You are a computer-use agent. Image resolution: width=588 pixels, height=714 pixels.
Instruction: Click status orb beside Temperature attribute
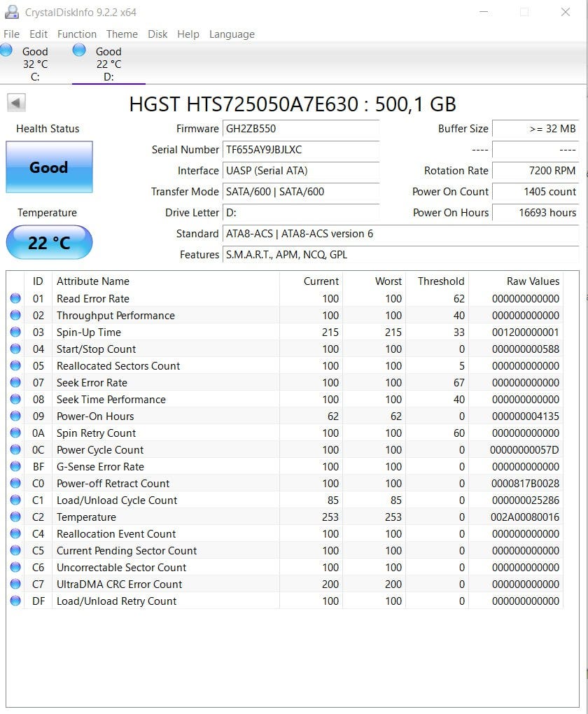tap(15, 517)
